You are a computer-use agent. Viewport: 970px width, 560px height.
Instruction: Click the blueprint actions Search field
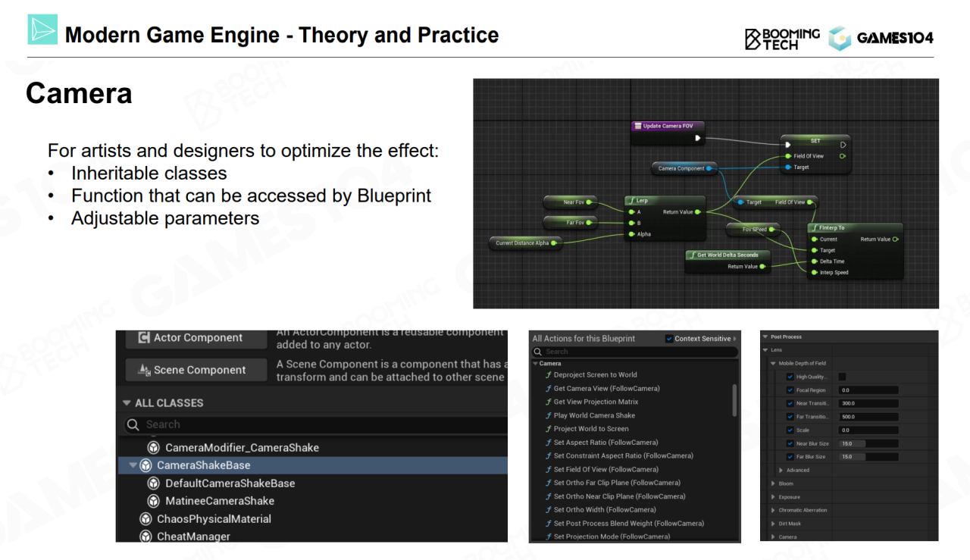637,352
